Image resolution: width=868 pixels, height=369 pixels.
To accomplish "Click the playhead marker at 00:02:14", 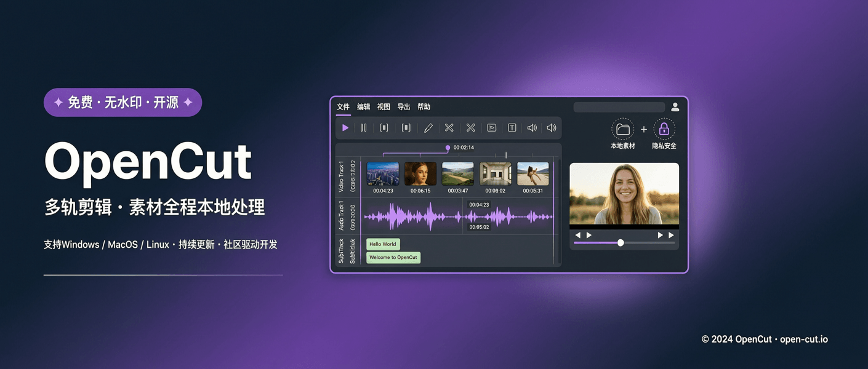I will tap(448, 148).
